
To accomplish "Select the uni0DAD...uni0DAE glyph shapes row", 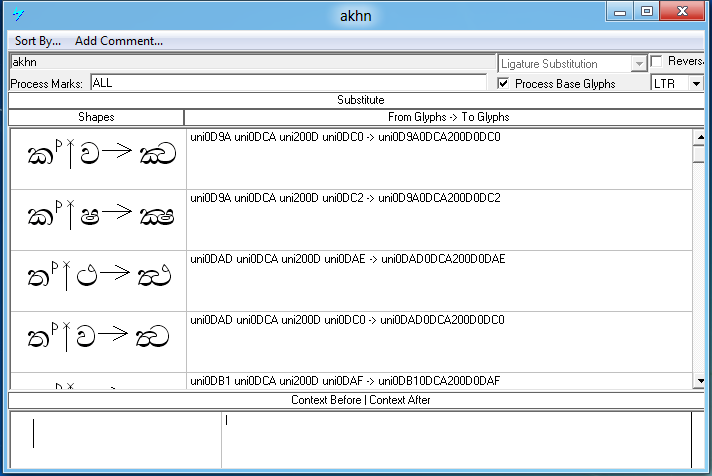I will point(99,281).
